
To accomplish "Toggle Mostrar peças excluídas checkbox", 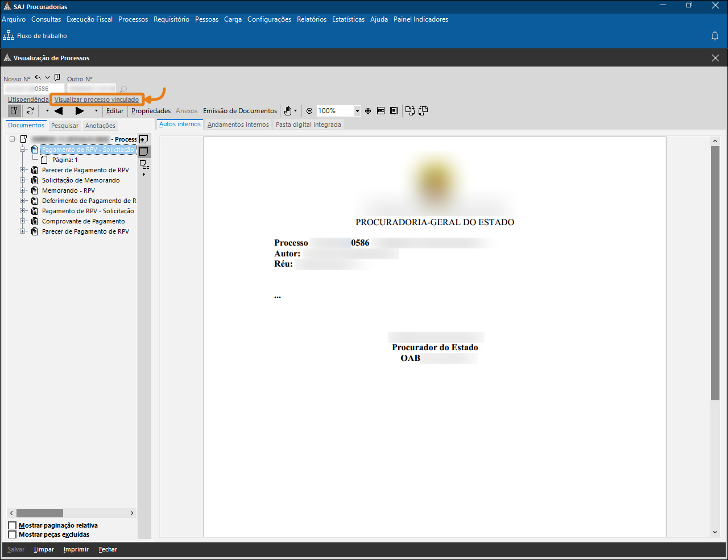I will (x=13, y=534).
